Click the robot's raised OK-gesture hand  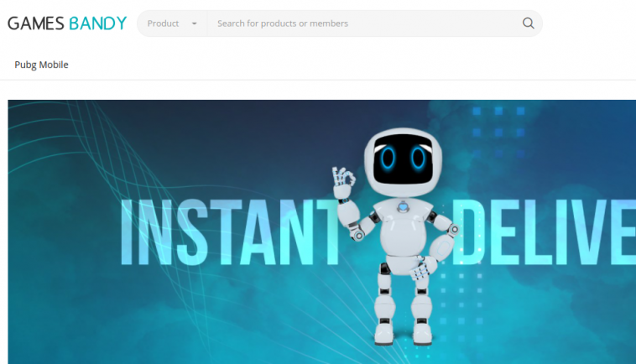point(342,181)
